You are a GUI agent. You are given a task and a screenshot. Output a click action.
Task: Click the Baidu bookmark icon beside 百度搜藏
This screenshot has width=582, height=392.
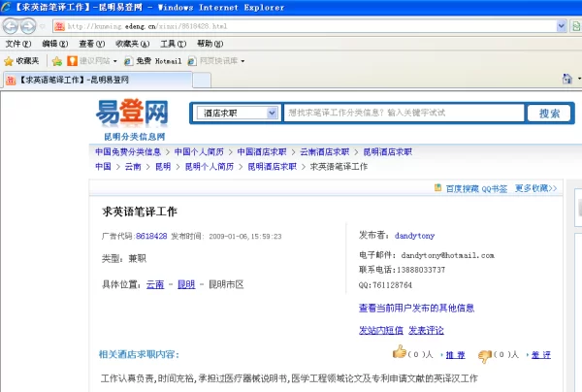coord(436,188)
